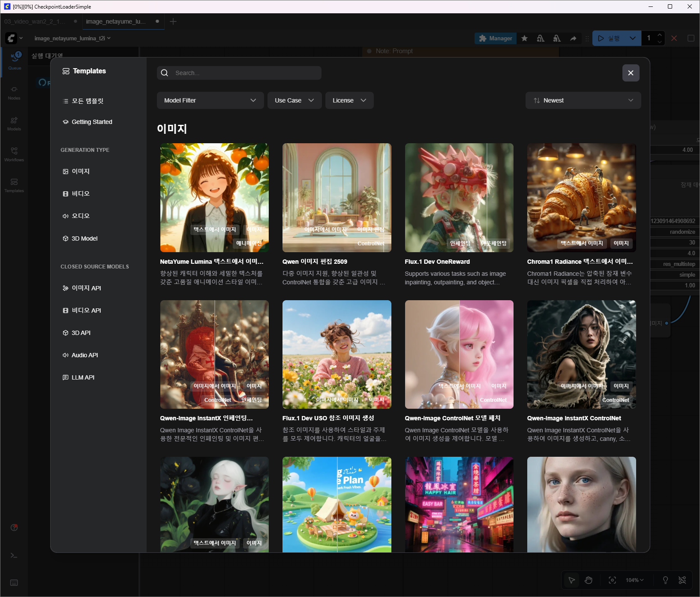Open the Models sidebar icon

14,123
